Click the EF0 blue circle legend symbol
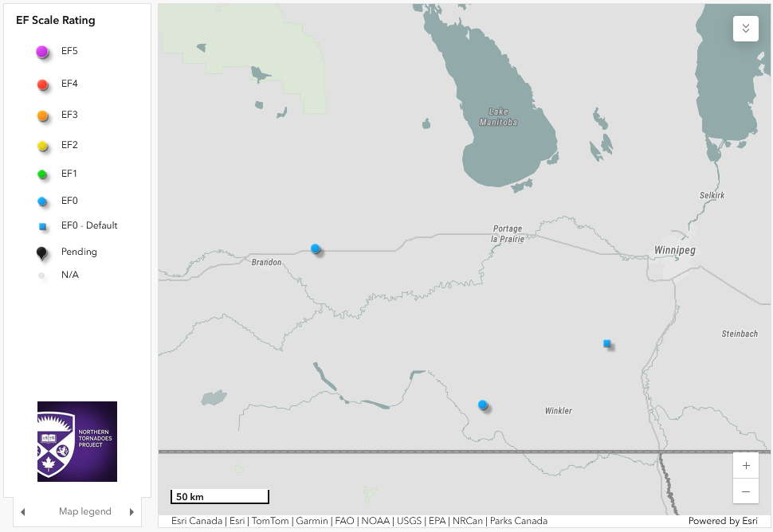The width and height of the screenshot is (773, 532). tap(42, 201)
